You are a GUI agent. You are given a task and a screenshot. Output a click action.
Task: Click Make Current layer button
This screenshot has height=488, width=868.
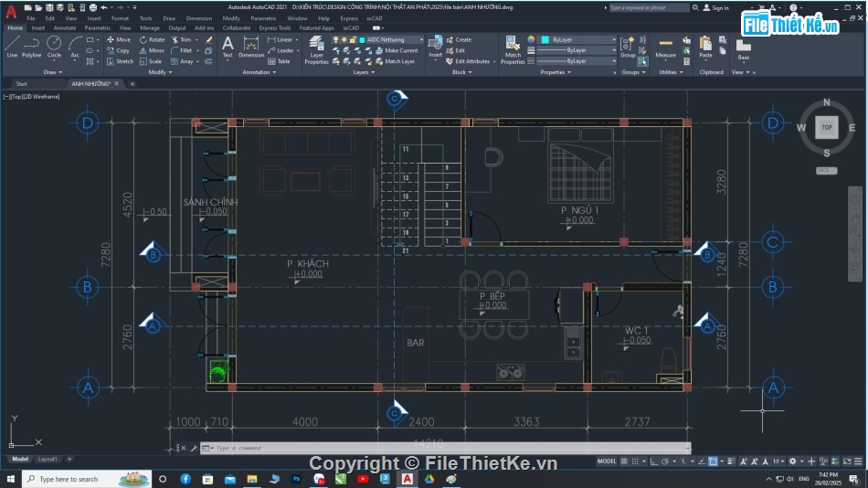click(x=397, y=50)
